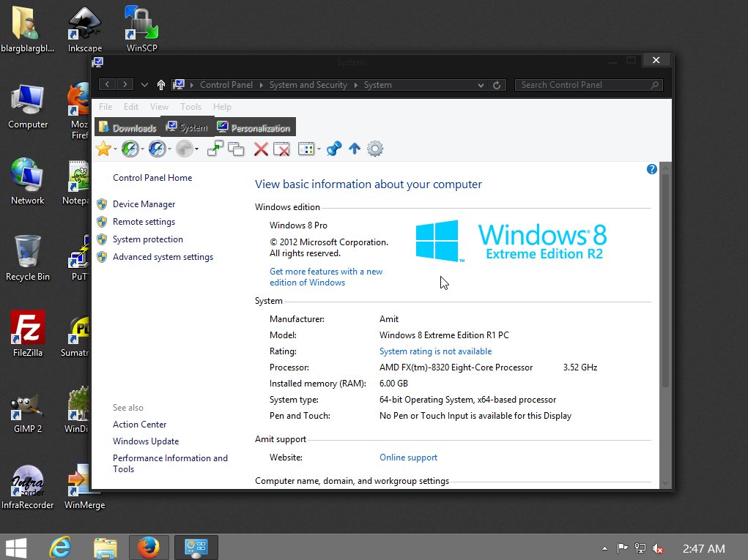Click the refresh icon in the address bar
The width and height of the screenshot is (748, 560).
(497, 85)
